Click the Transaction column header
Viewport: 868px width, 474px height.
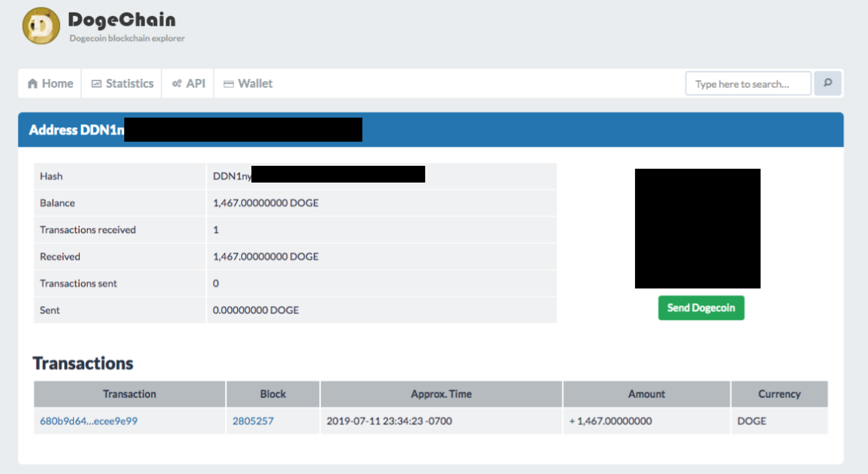129,394
